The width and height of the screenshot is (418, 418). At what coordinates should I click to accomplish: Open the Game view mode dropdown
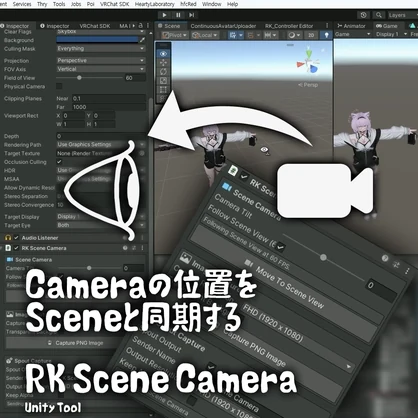point(353,34)
